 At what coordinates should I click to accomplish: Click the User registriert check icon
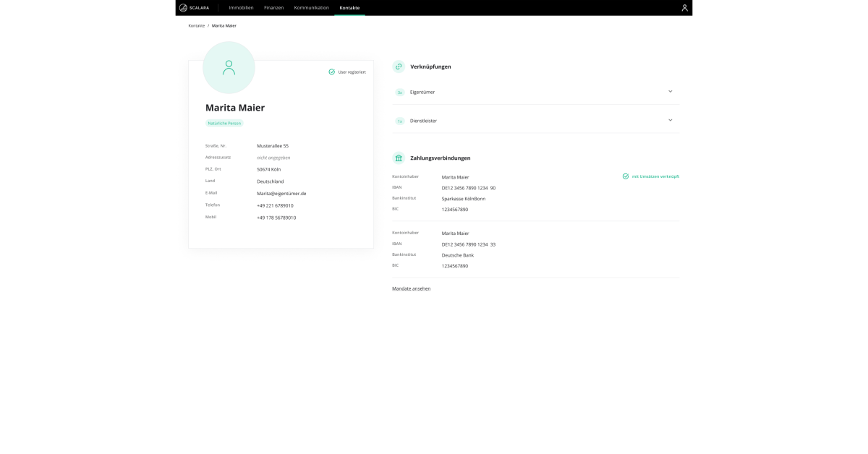(x=332, y=72)
